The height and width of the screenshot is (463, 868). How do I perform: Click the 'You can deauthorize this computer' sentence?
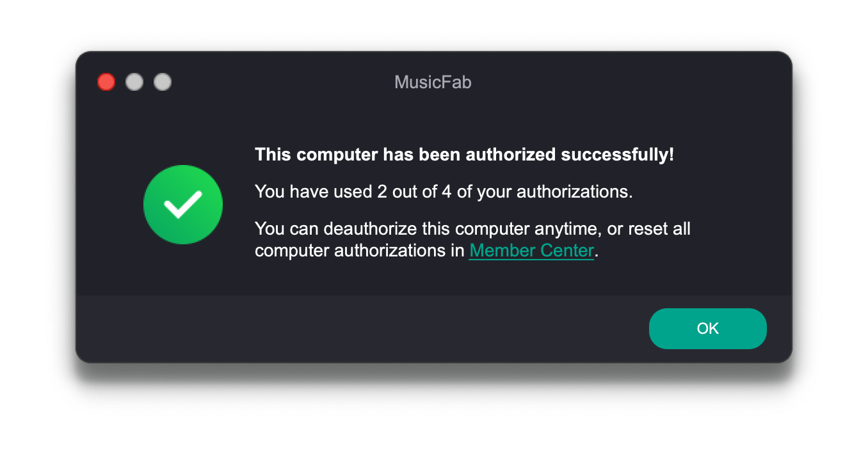(472, 239)
